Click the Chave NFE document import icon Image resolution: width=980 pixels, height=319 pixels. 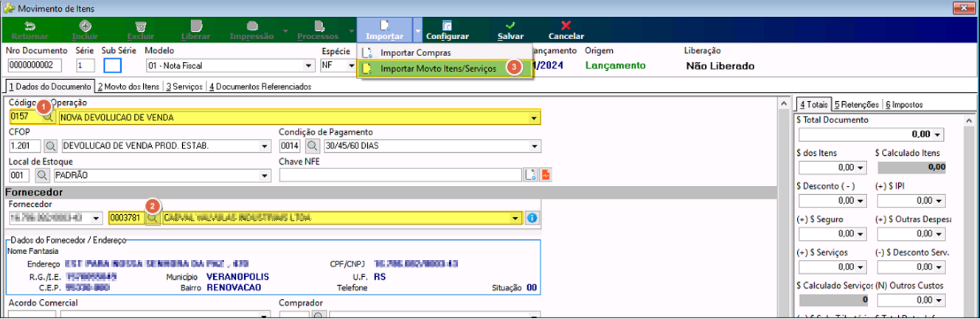[x=530, y=175]
